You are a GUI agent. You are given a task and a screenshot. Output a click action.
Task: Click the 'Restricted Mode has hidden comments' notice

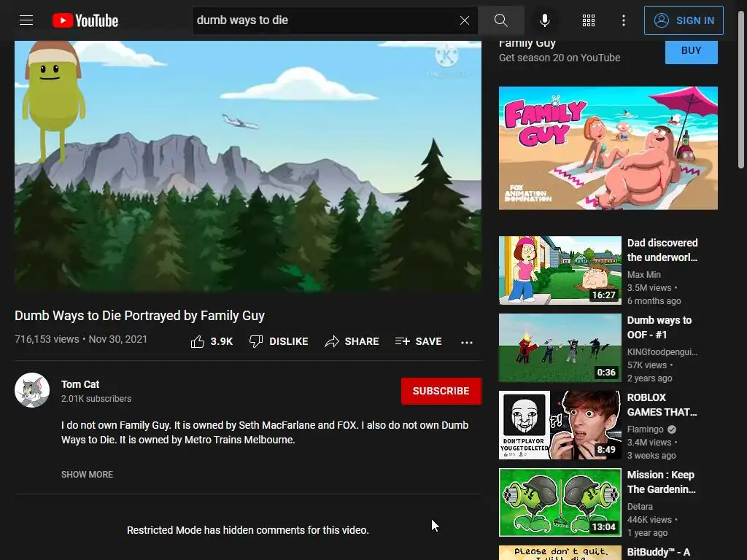(248, 530)
